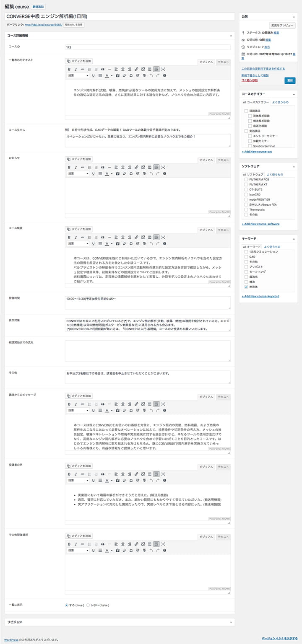Open よく使うもの tab in コースカテゴリー
302x644 pixels.
coord(280,102)
